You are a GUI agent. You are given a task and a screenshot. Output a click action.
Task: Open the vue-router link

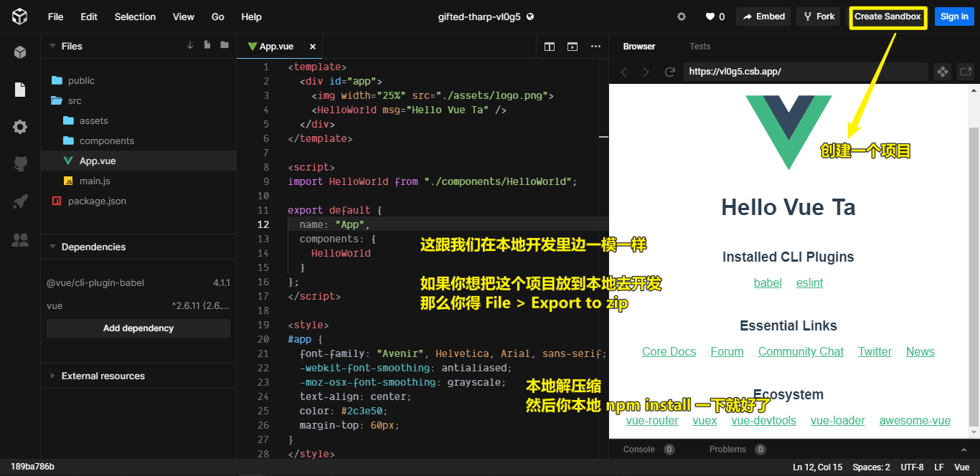[651, 421]
